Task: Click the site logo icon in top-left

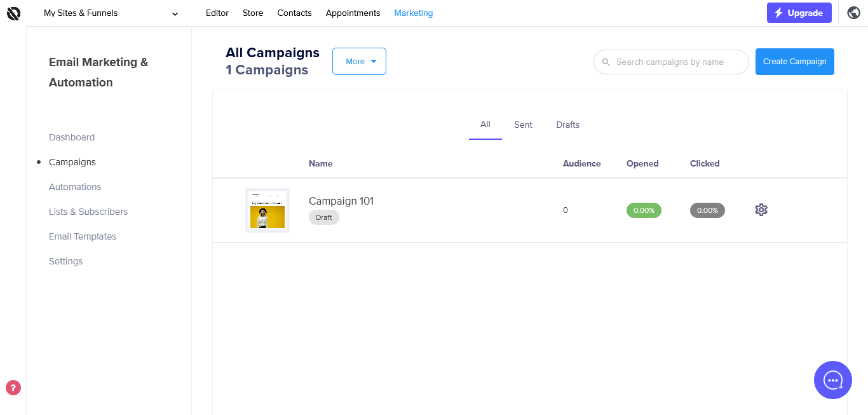Action: tap(13, 13)
